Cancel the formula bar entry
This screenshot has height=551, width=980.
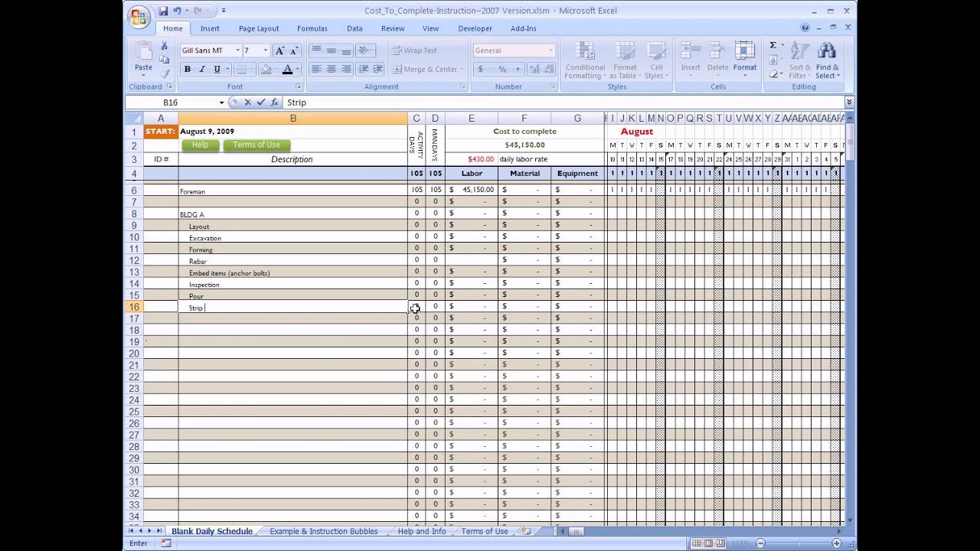coord(247,103)
